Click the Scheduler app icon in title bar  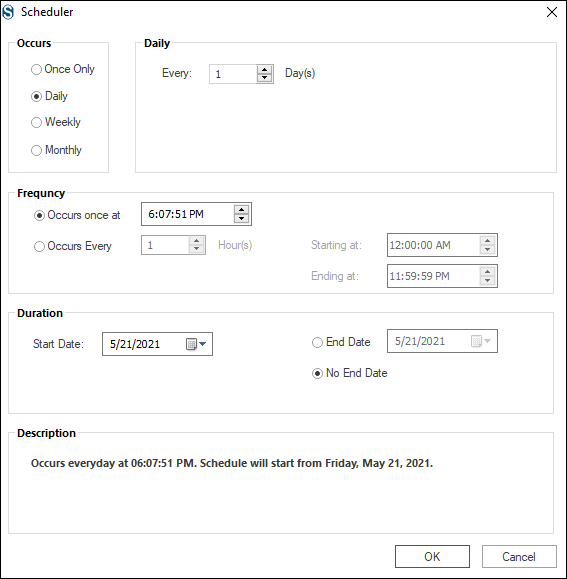tap(8, 12)
